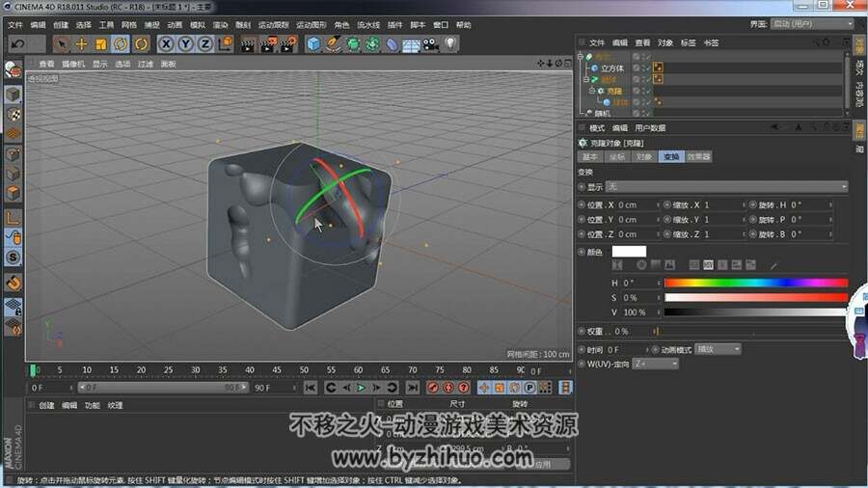Screen dimensions: 868x488
Task: Click the camera object icon
Action: coord(431,44)
